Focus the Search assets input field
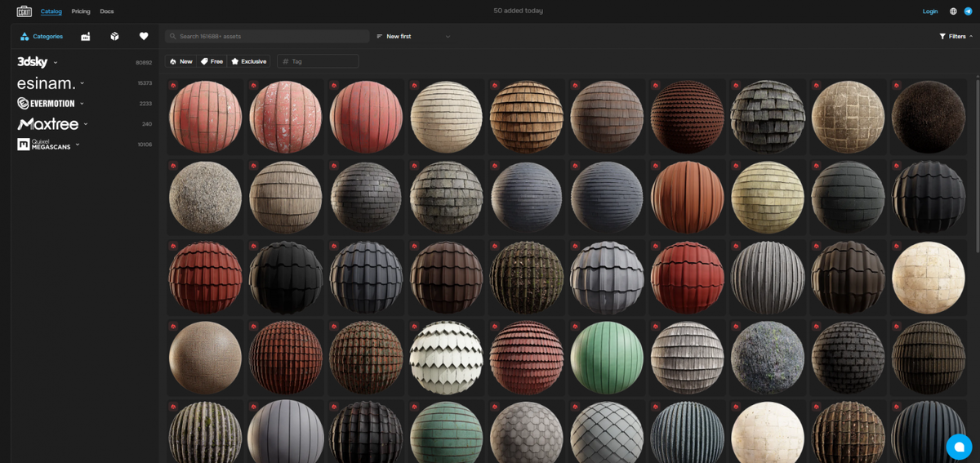This screenshot has height=463, width=980. pos(267,37)
